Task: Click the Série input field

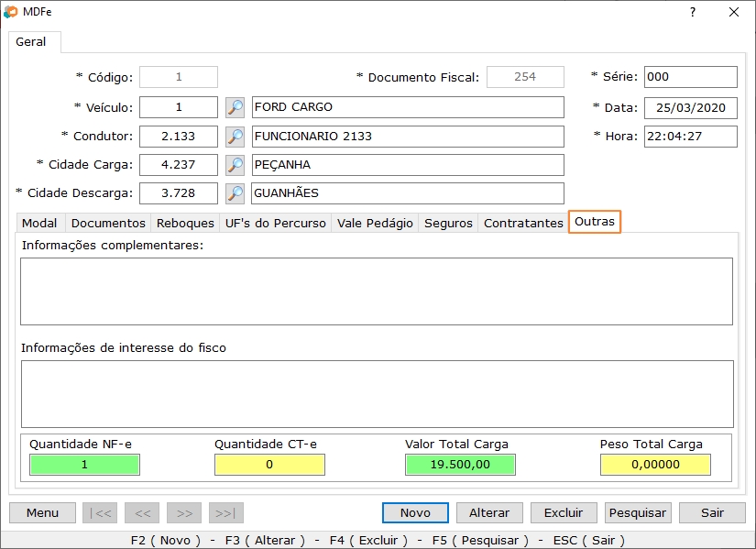Action: pyautogui.click(x=690, y=77)
